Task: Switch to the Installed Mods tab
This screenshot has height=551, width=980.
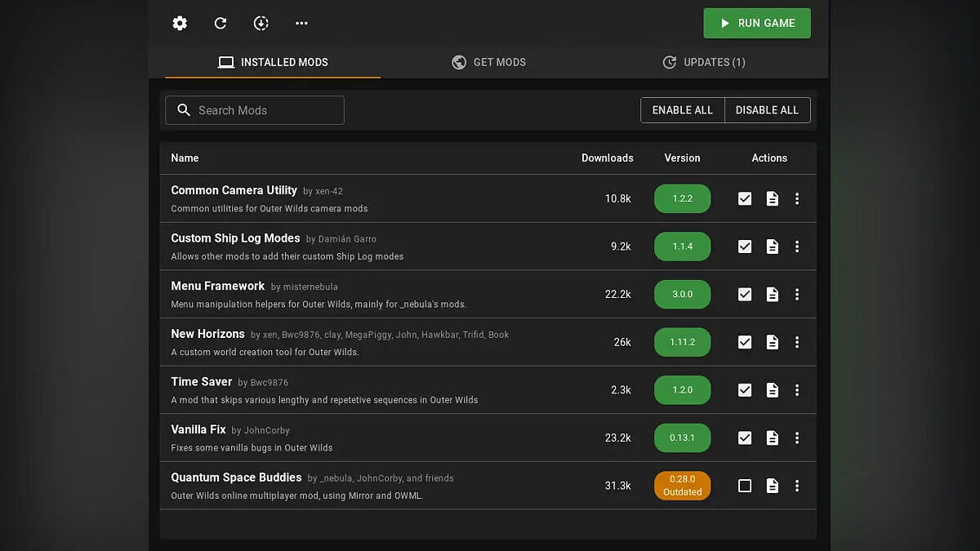Action: click(x=273, y=62)
